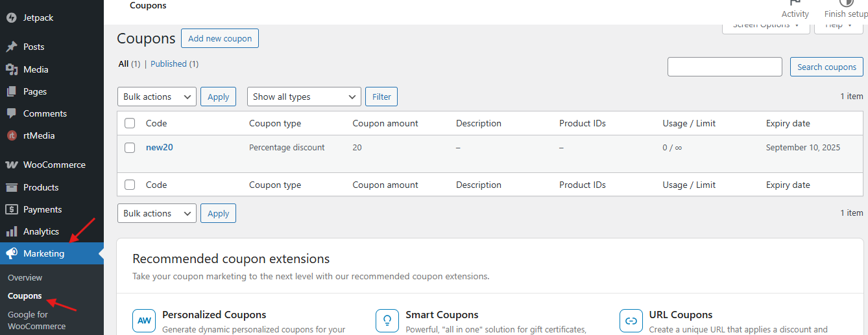The width and height of the screenshot is (868, 335).
Task: Click the Filter button
Action: [x=381, y=97]
